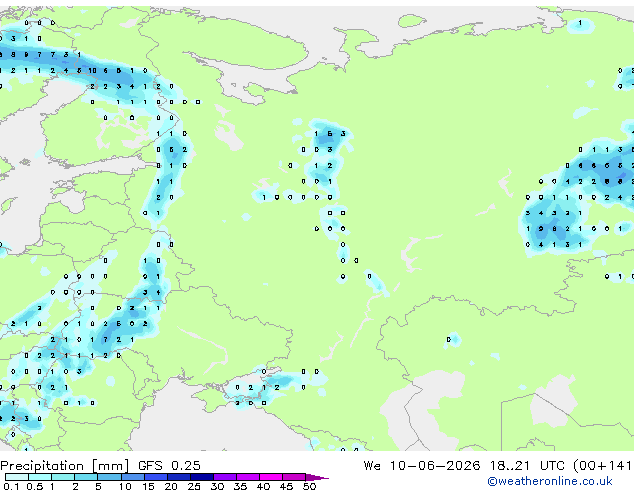Viewport: 634px width, 490px height.
Task: Click the '40' legend tick label
Action: (x=263, y=486)
